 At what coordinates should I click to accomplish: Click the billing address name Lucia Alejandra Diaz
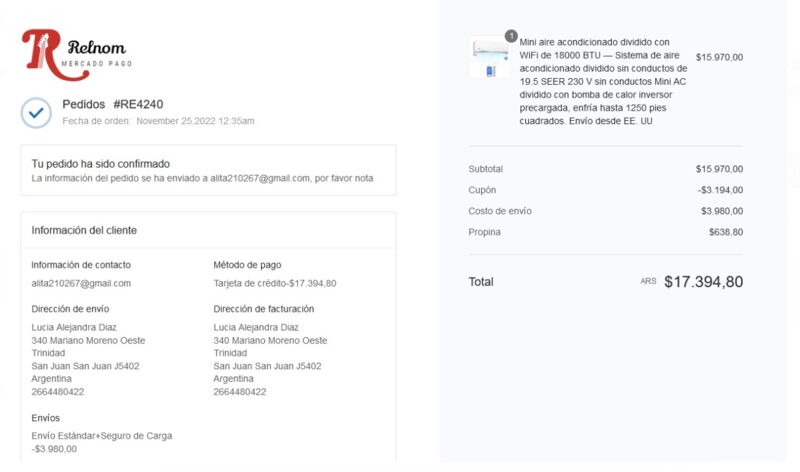[256, 327]
